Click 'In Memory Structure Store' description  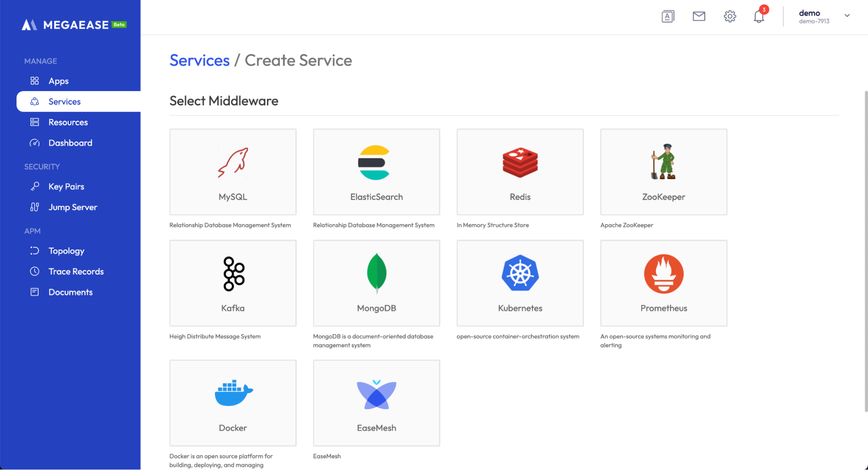tap(493, 225)
